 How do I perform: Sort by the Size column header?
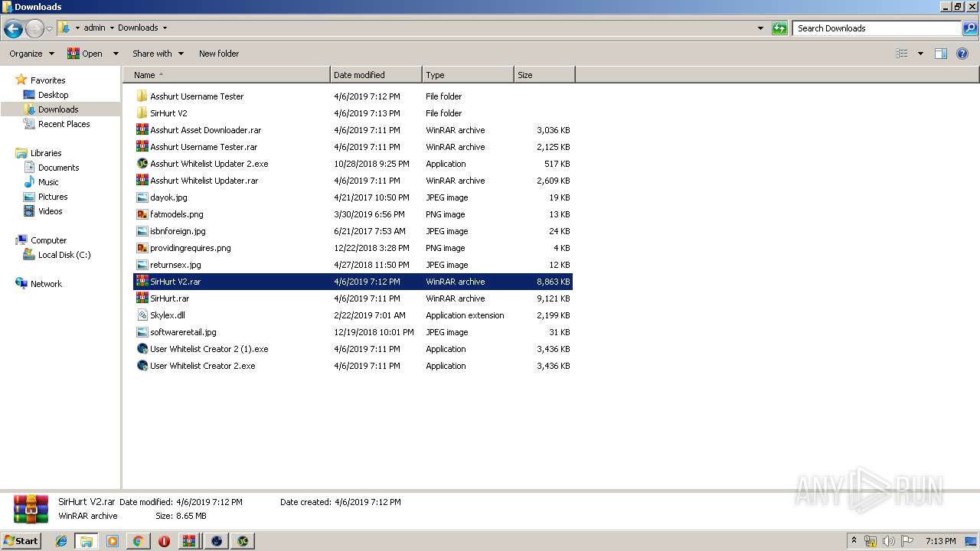click(544, 75)
